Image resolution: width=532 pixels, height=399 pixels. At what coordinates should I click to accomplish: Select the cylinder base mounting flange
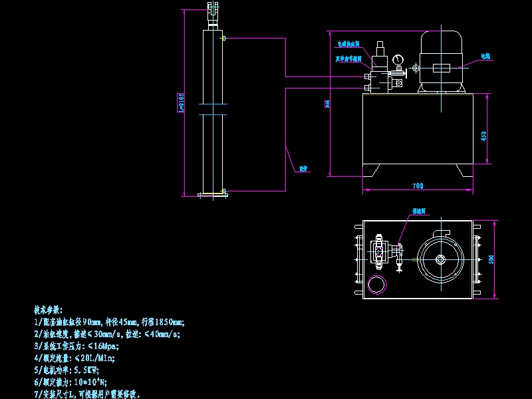coord(213,195)
